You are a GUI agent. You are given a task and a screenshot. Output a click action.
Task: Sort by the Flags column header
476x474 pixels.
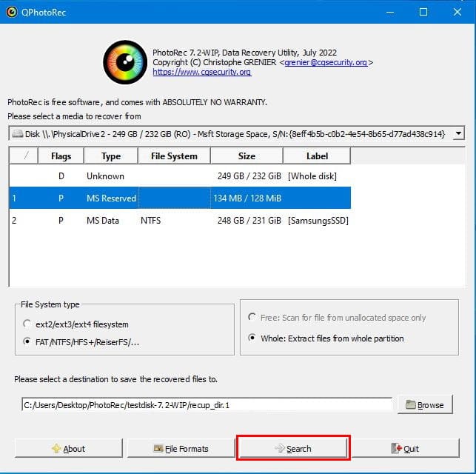(61, 156)
